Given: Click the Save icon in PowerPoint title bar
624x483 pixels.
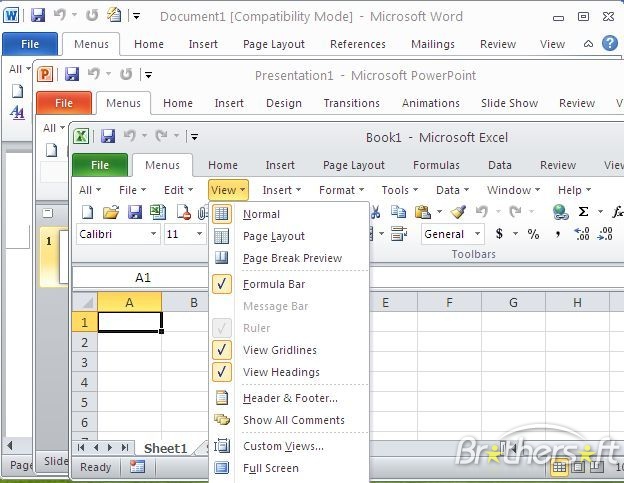Looking at the screenshot, I should pos(72,74).
